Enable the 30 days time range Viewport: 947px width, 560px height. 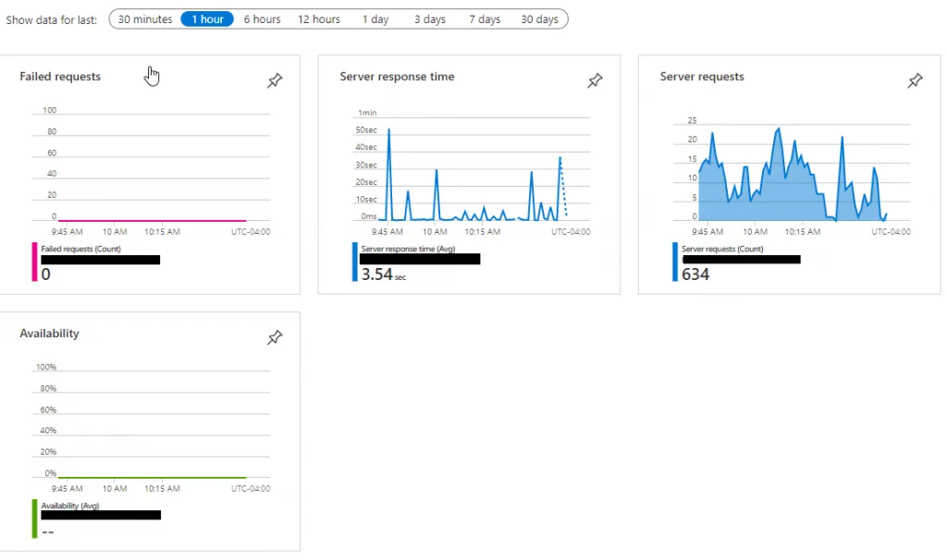click(x=539, y=18)
